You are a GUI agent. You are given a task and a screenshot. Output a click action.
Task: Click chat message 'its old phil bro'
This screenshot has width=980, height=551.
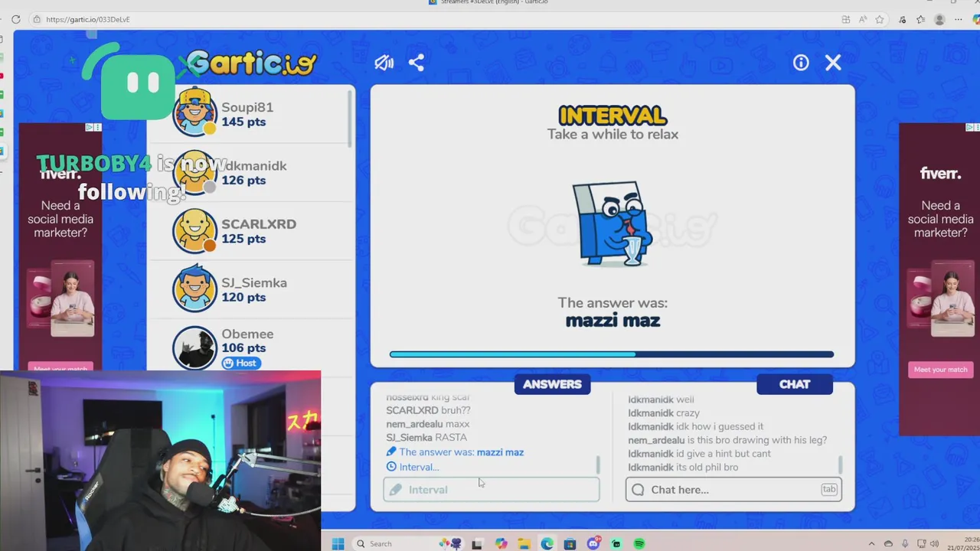point(683,468)
